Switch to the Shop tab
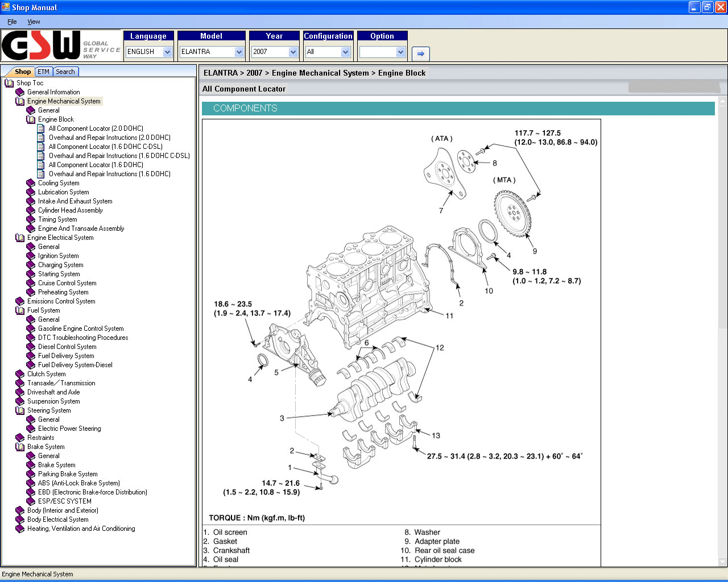Viewport: 728px width, 582px height. [x=23, y=72]
